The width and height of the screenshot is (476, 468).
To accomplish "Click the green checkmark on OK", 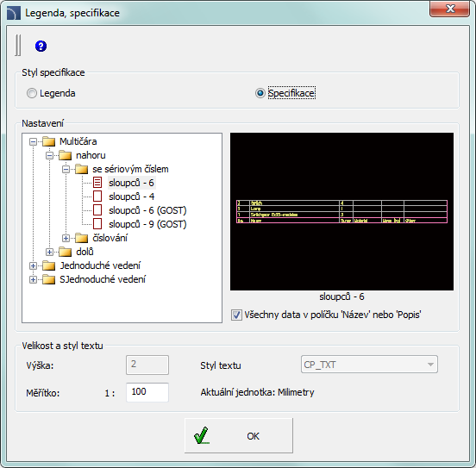I will [201, 435].
